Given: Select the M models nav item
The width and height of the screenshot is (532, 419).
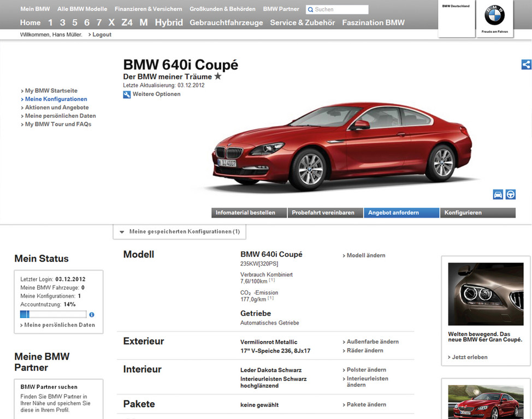Looking at the screenshot, I should (x=144, y=23).
